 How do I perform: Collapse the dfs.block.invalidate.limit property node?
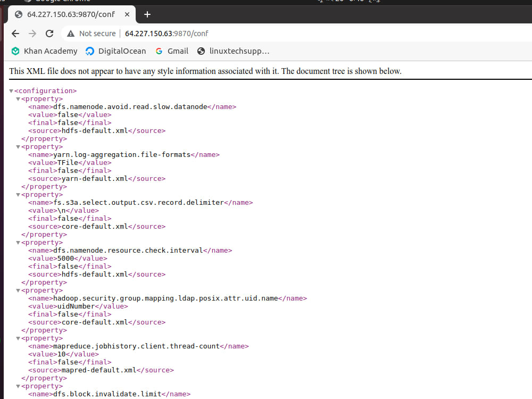click(x=18, y=386)
